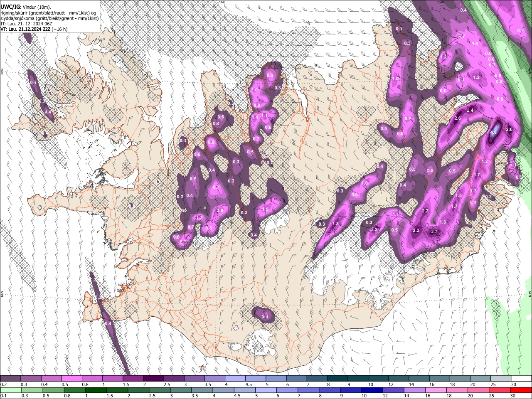Choose the deep blue lower swatch between 10 and 12

[x=372, y=390]
